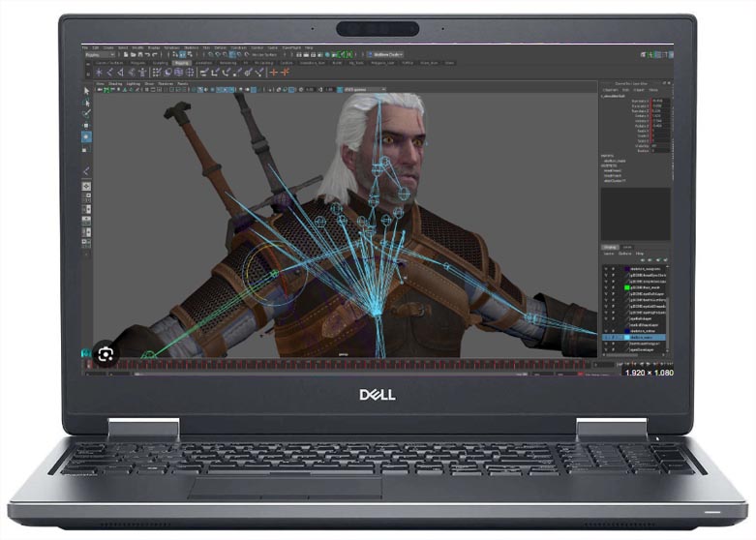This screenshot has height=540, width=756.
Task: Click the Save Scene icon
Action: coord(140,55)
